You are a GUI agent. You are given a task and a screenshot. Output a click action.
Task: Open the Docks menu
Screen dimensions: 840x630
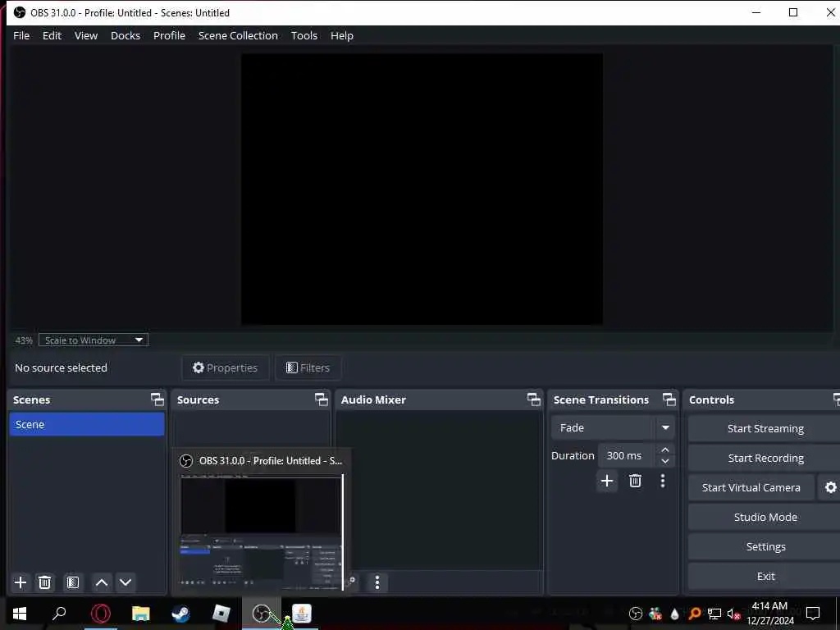(126, 35)
